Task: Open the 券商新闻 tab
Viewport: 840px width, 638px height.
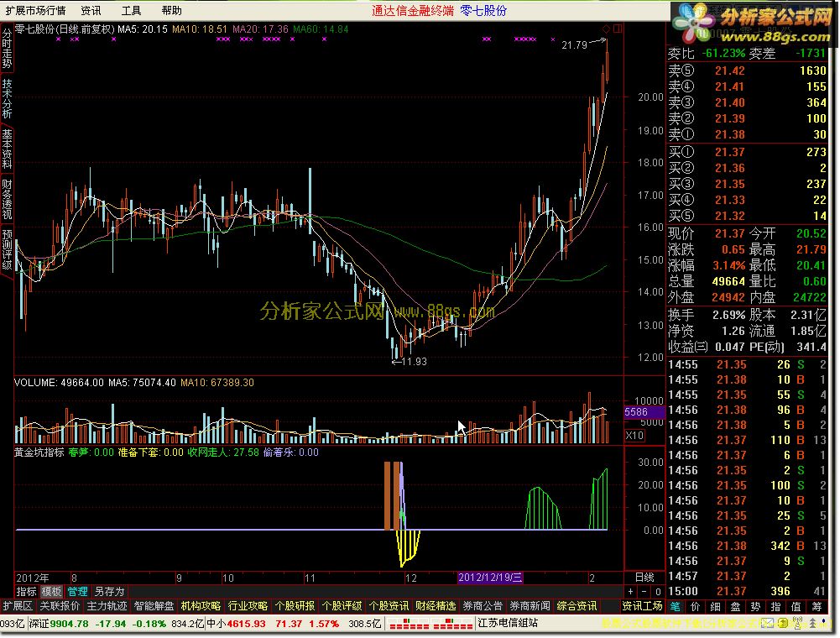Action: click(530, 606)
